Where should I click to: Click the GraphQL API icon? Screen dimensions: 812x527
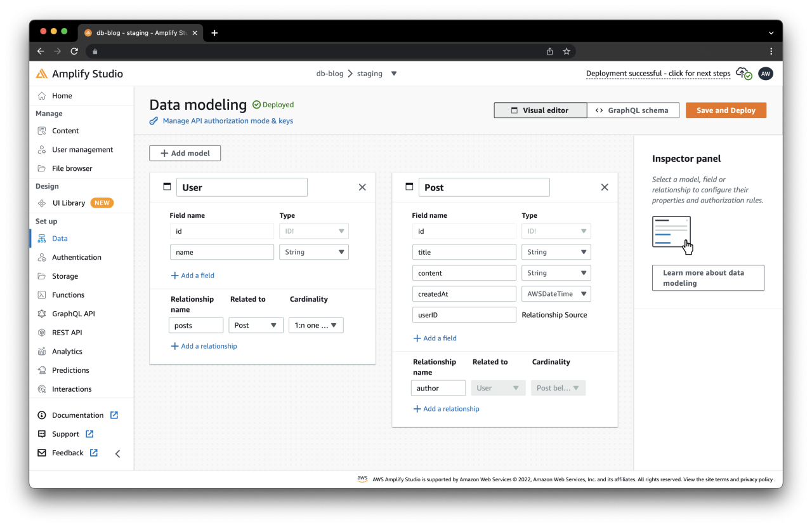(x=42, y=314)
